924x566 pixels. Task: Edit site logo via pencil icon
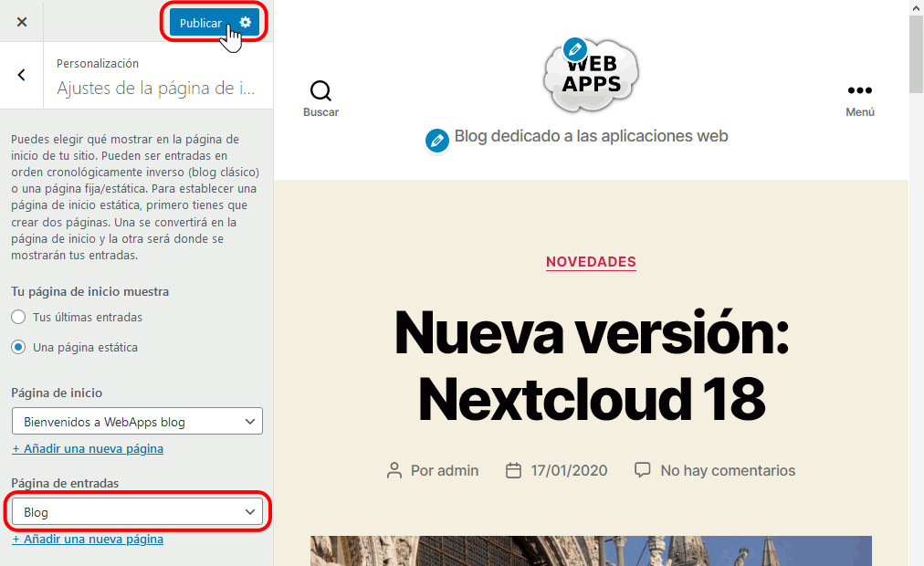[574, 49]
